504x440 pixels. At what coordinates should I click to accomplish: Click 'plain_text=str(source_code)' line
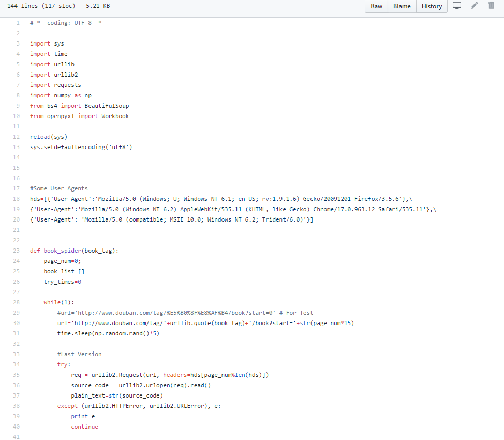click(x=117, y=395)
